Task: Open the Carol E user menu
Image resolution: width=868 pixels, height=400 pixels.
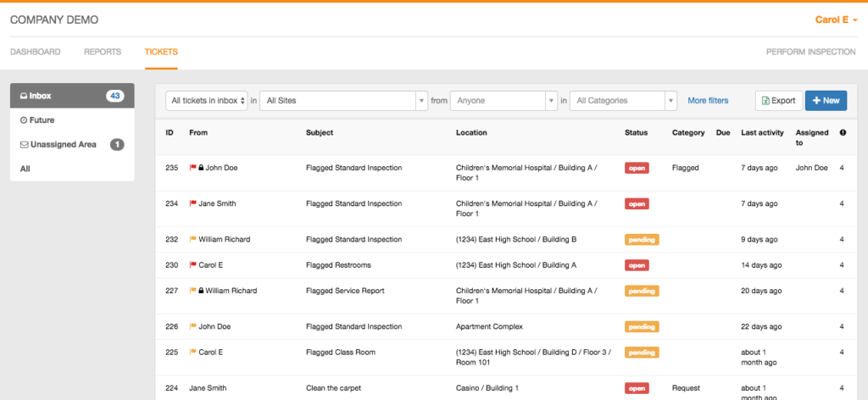Action: pos(836,20)
